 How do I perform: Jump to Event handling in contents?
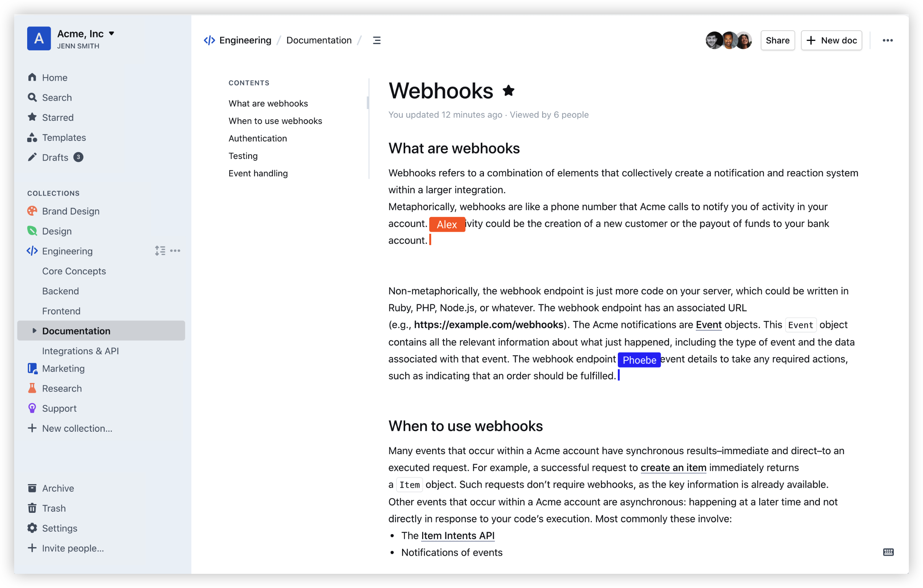258,174
